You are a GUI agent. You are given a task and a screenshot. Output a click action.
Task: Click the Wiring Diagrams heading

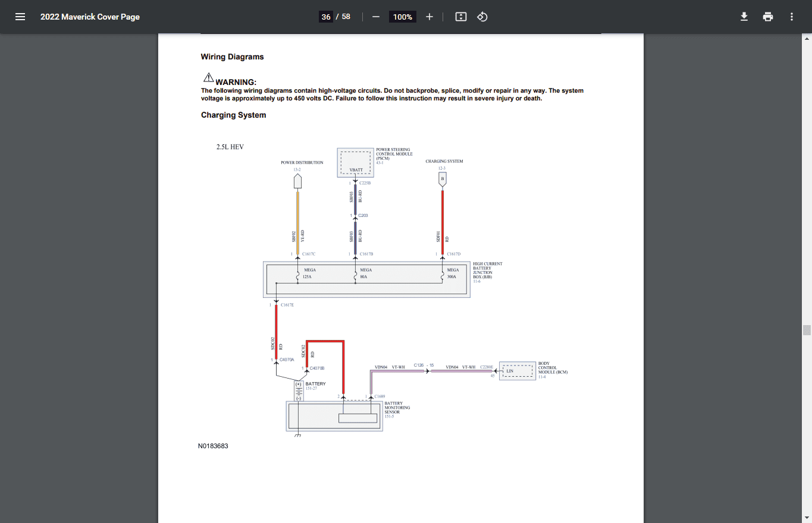[232, 57]
